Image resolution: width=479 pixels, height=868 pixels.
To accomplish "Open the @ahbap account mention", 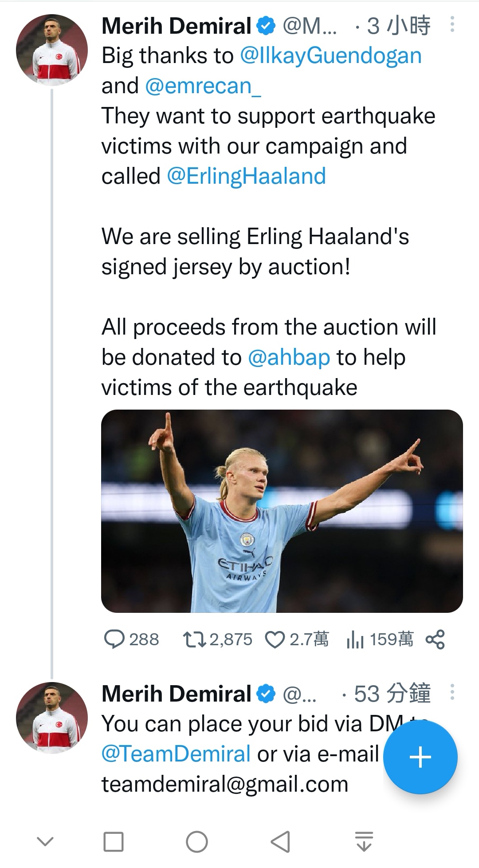I will [289, 358].
